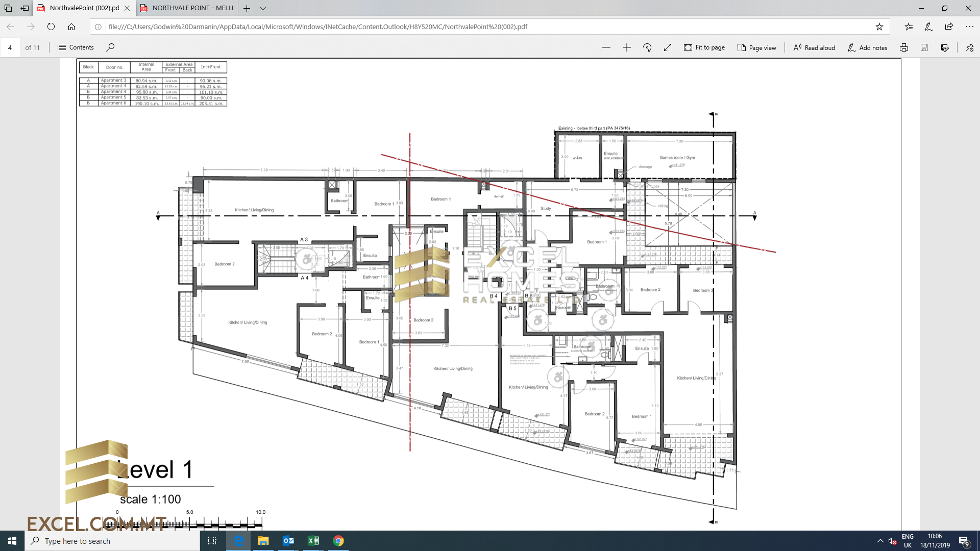
Task: Click the Back navigation button
Action: pyautogui.click(x=12, y=27)
